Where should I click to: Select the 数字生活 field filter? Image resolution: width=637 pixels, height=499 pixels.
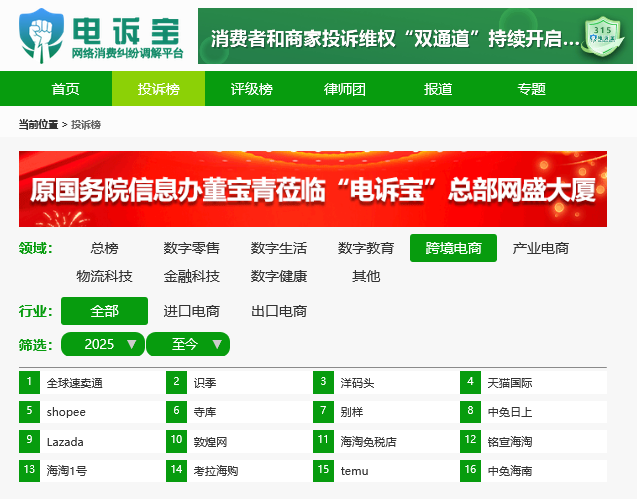point(279,248)
